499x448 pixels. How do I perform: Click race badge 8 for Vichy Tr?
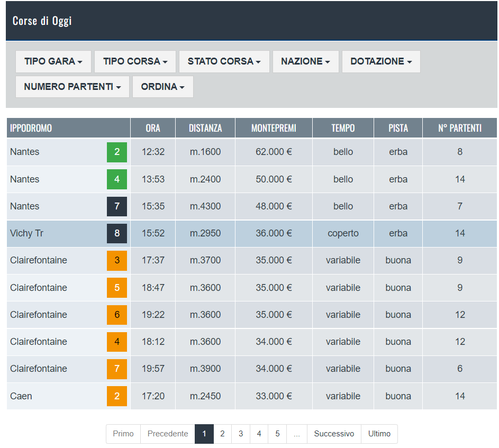click(x=117, y=233)
